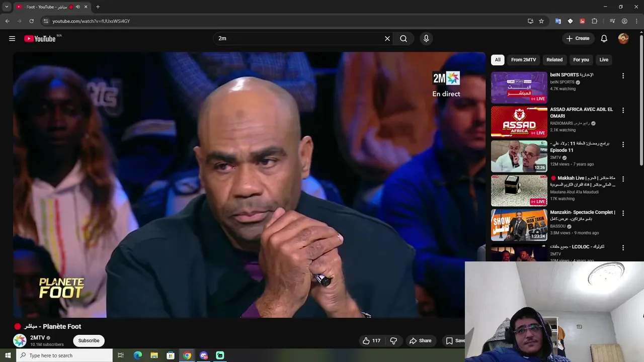Bookmark this page with the star

click(x=541, y=21)
